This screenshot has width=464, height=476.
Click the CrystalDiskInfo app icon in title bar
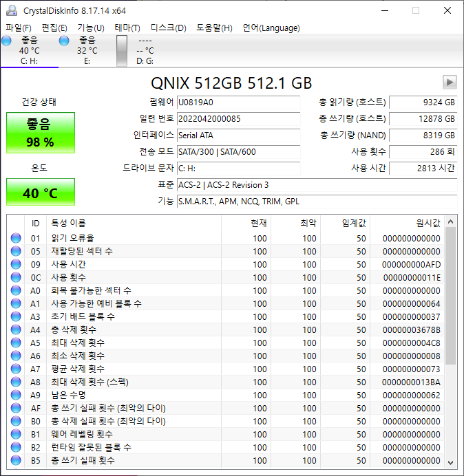pos(12,10)
